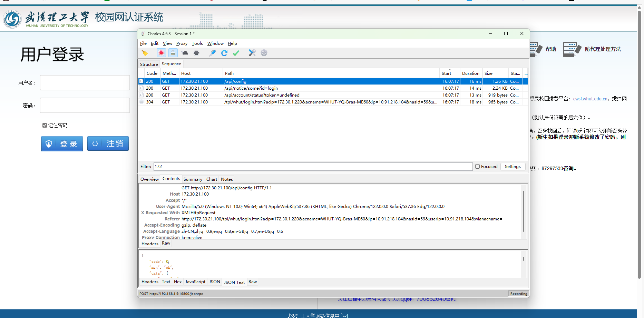The height and width of the screenshot is (318, 644).
Task: Open the Proxy menu
Action: pyautogui.click(x=182, y=43)
